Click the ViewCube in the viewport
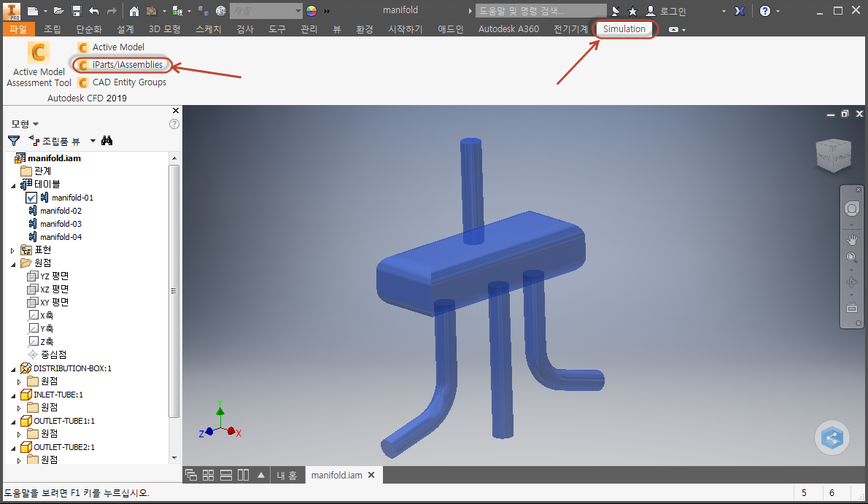Image resolution: width=868 pixels, height=504 pixels. tap(833, 155)
